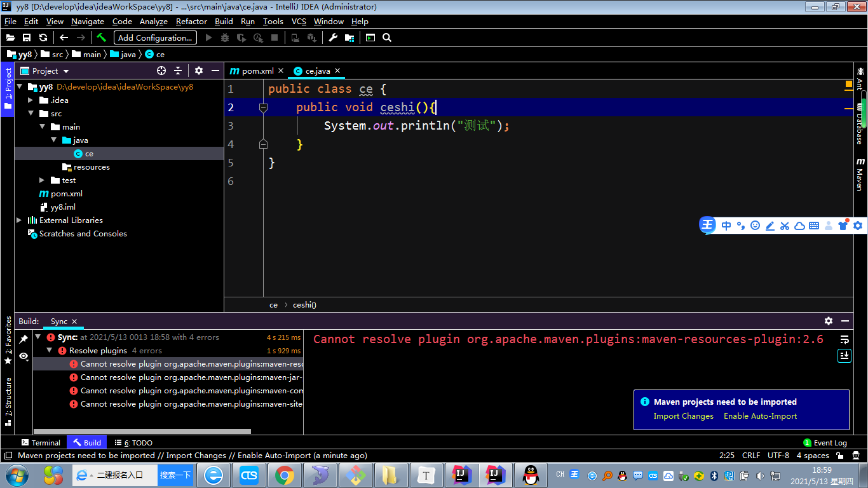The image size is (868, 488).
Task: Open the Analyze menu
Action: coord(153,21)
